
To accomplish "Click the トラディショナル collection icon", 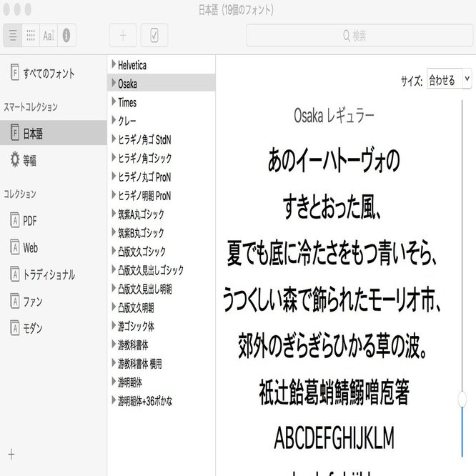I will tap(14, 274).
